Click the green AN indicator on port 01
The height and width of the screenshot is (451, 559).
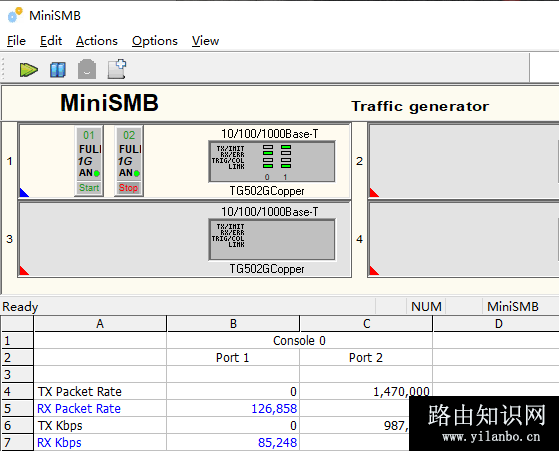[x=97, y=174]
